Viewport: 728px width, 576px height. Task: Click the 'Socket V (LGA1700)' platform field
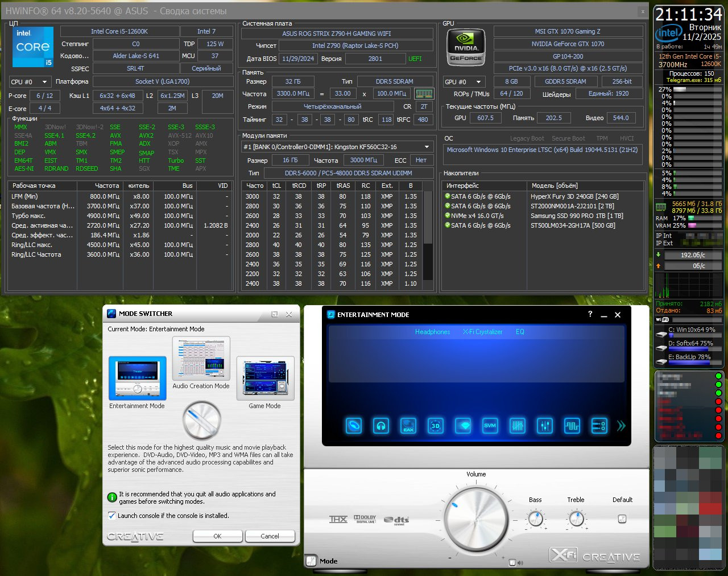tap(163, 81)
